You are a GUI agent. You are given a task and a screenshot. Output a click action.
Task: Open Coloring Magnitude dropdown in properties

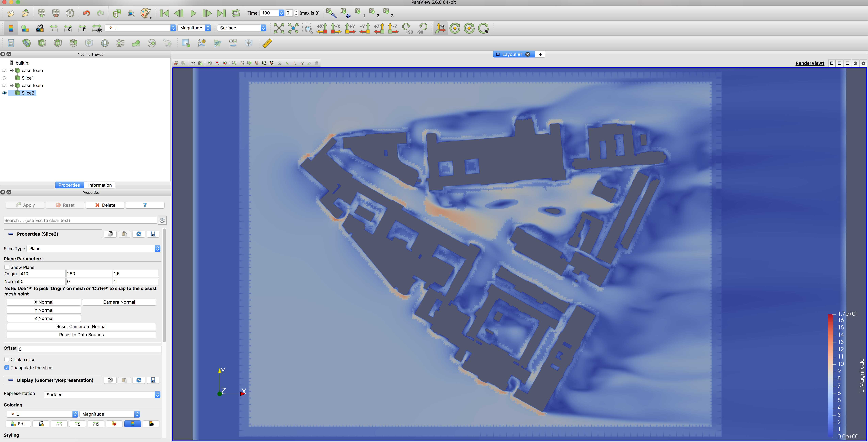110,414
